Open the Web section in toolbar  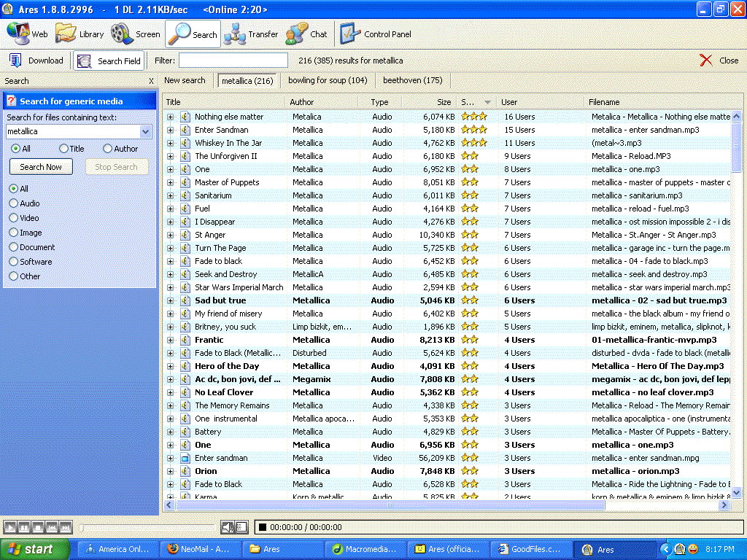click(x=27, y=34)
